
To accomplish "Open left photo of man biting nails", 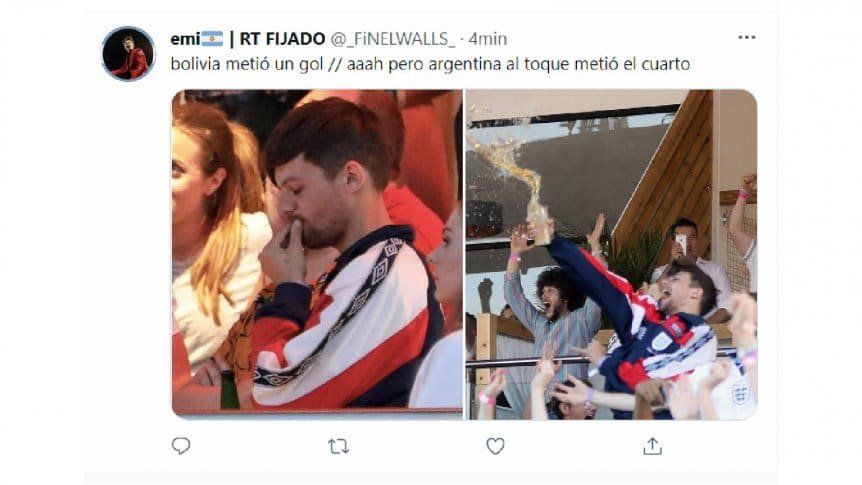I will 317,252.
